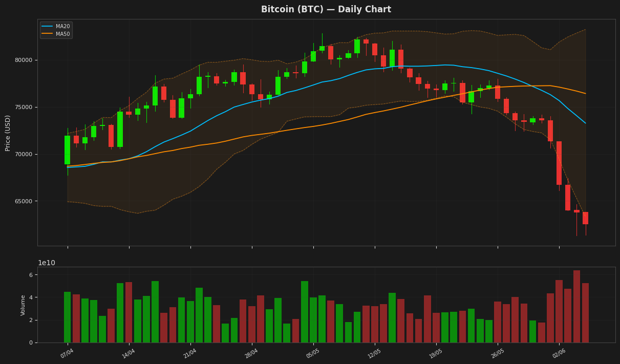The height and width of the screenshot is (364, 620).
Task: Click the blue MA20 line sample in legend
Action: (48, 27)
